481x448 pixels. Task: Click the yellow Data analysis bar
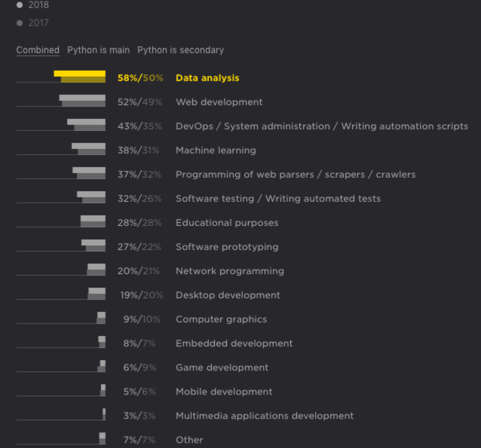pos(80,76)
